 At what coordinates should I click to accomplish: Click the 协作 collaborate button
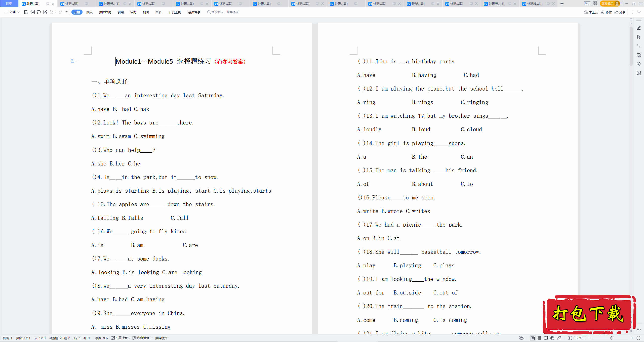(x=606, y=12)
